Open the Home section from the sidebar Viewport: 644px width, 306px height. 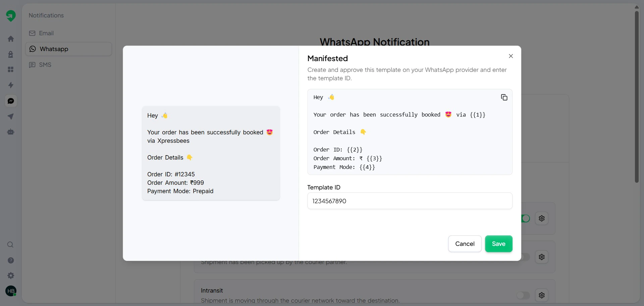[11, 39]
